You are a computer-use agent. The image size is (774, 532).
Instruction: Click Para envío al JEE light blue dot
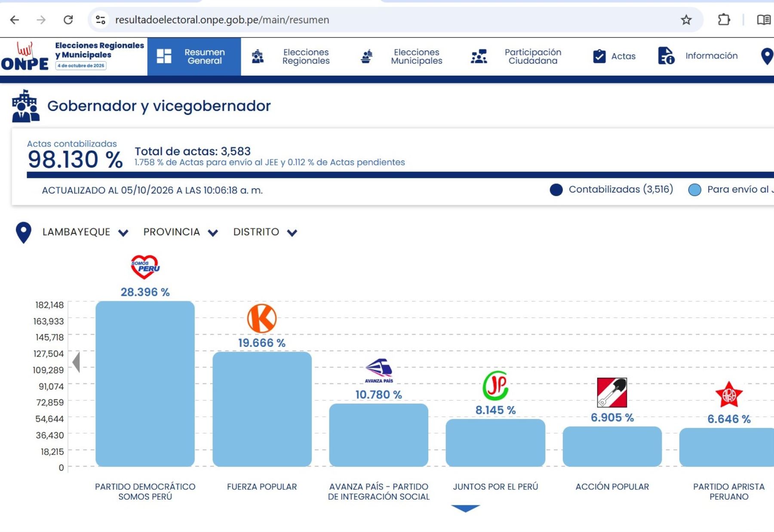click(694, 190)
